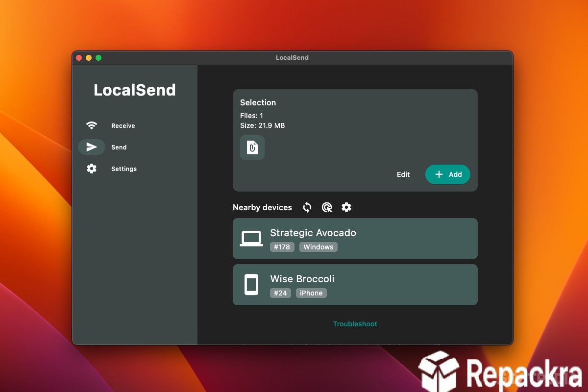
Task: Click the LocalSend logo title in sidebar
Action: coord(135,90)
